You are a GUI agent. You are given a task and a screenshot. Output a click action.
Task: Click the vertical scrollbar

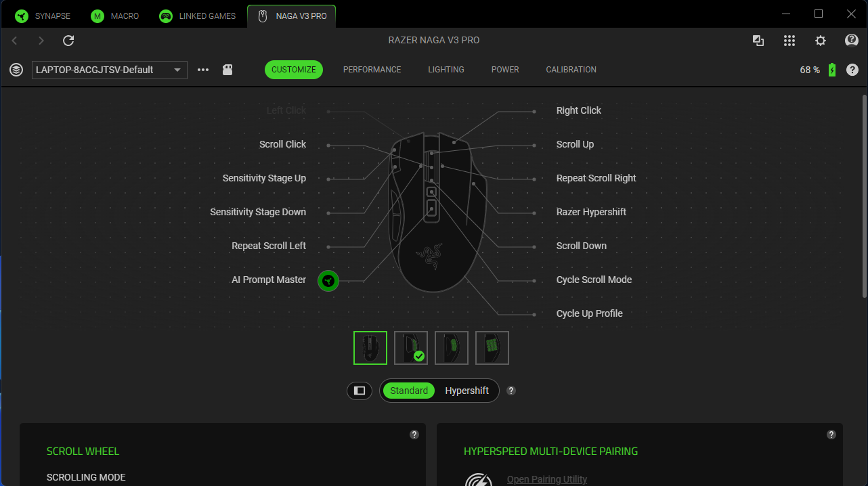[x=863, y=196]
